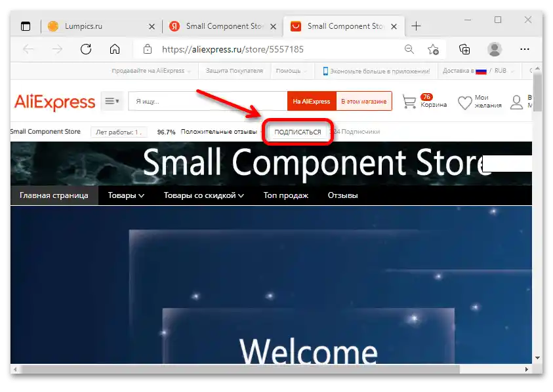553x392 pixels.
Task: Expand the Помощь dropdown
Action: tap(291, 71)
